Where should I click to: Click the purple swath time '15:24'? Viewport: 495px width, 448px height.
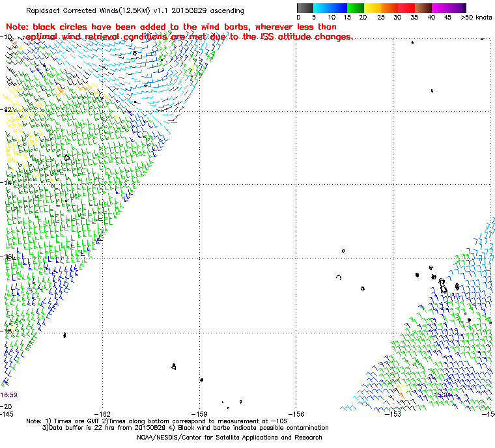[x=443, y=395]
